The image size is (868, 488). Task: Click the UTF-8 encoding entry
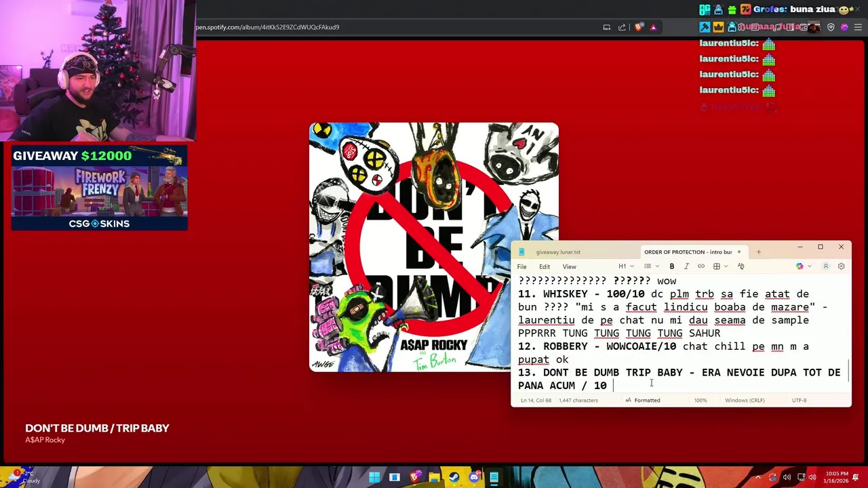click(x=800, y=401)
